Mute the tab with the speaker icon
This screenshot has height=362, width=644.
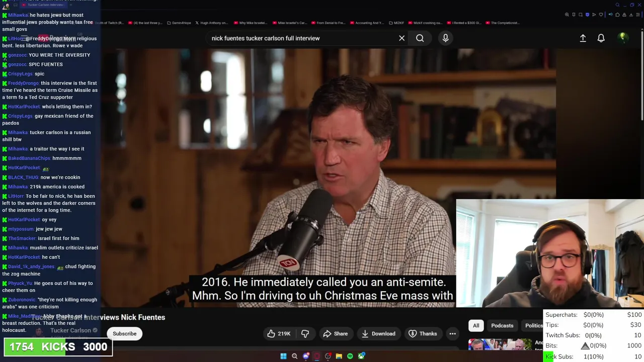[611, 15]
